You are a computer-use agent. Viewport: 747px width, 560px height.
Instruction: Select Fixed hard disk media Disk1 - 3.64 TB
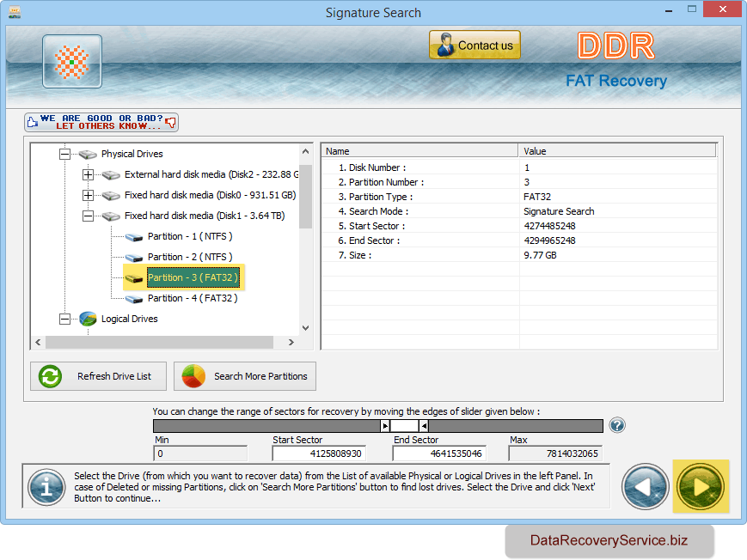(x=205, y=216)
